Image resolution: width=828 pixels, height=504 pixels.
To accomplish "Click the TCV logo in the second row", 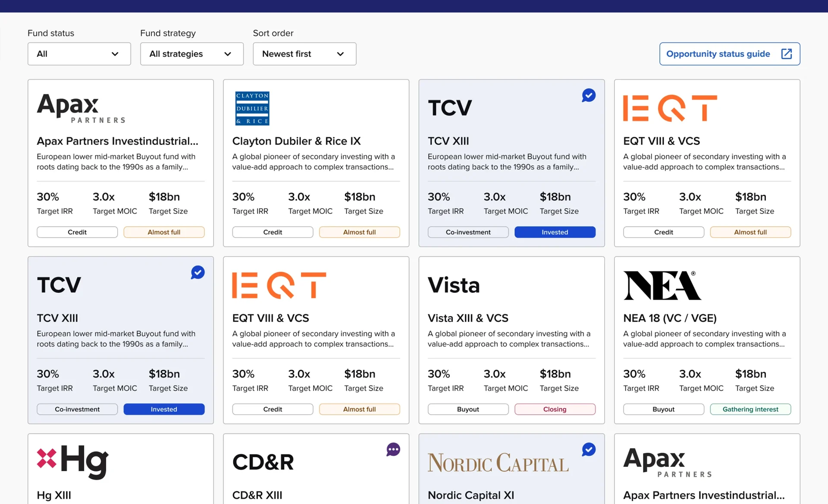I will click(59, 285).
